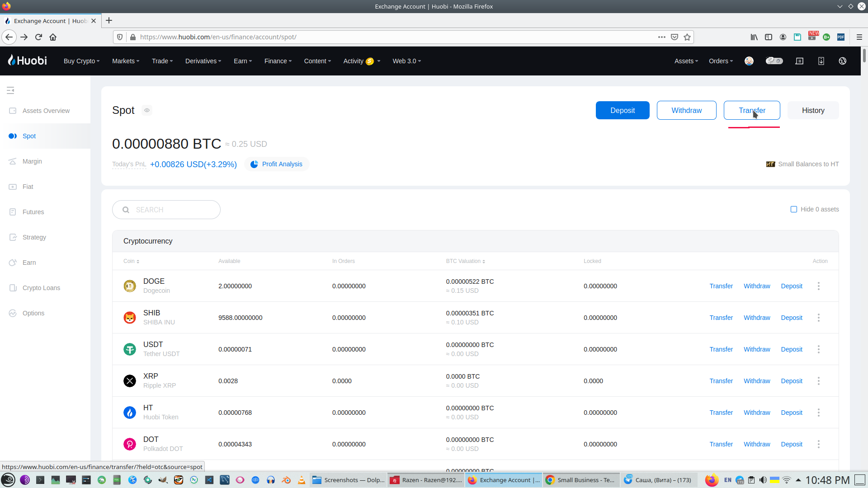Click the coin SEARCH input field
This screenshot has width=868, height=488.
point(172,210)
